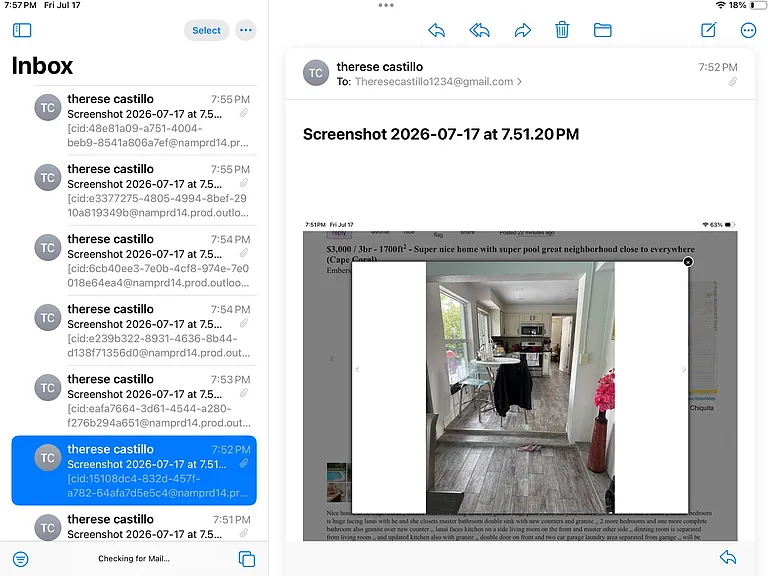Open the filter mailbox icon
Screen dimensions: 768x576
point(21,559)
